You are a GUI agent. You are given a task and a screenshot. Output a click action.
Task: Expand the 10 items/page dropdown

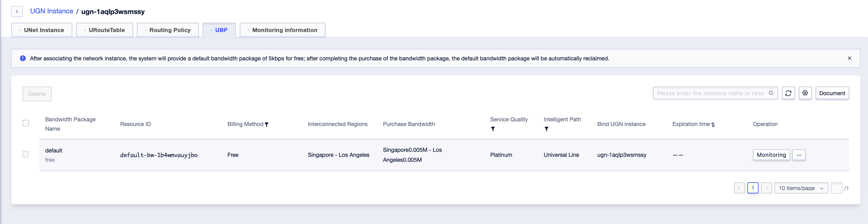[x=801, y=188]
